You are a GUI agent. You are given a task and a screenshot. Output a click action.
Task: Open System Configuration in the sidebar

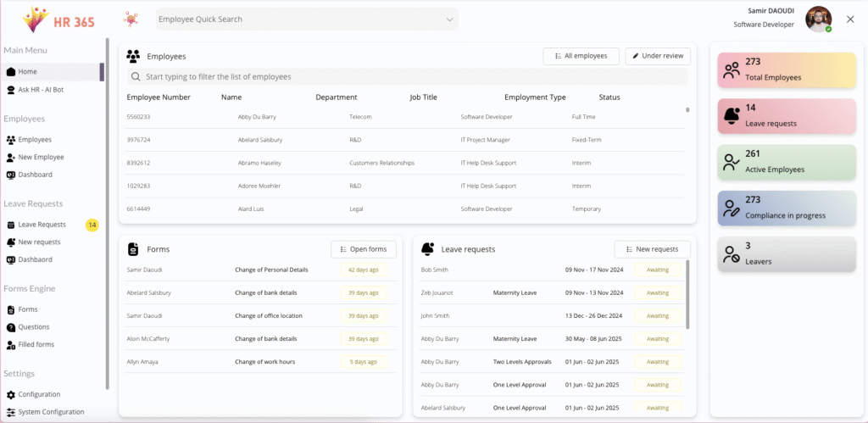coord(51,412)
